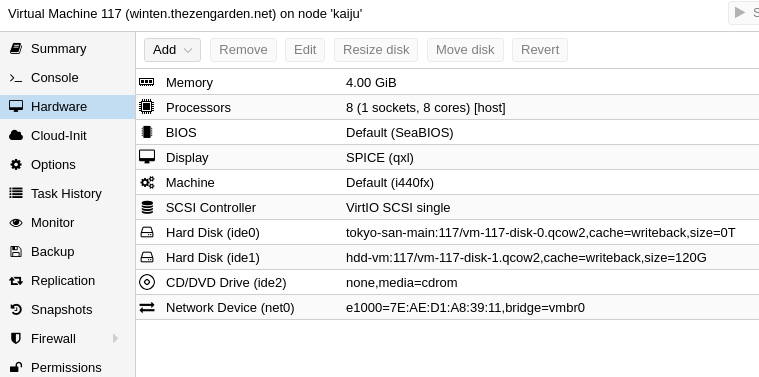Click the Options gear icon
The image size is (759, 377).
(16, 165)
